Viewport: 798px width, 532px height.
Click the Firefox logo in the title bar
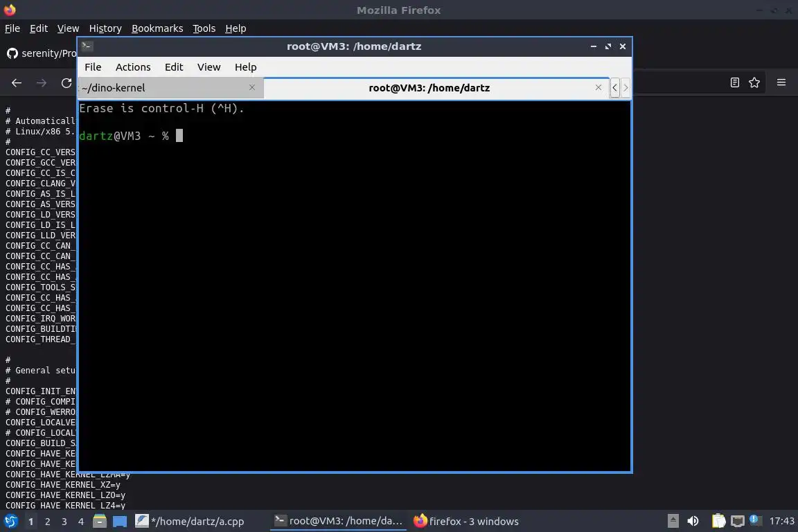click(x=10, y=10)
